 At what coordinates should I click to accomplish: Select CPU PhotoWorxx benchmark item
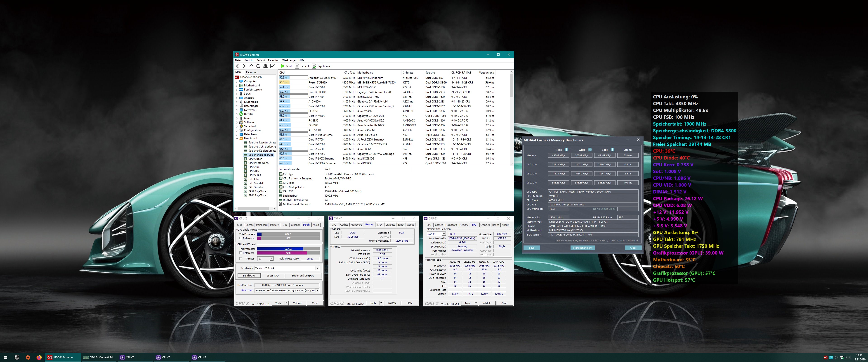[x=256, y=163]
